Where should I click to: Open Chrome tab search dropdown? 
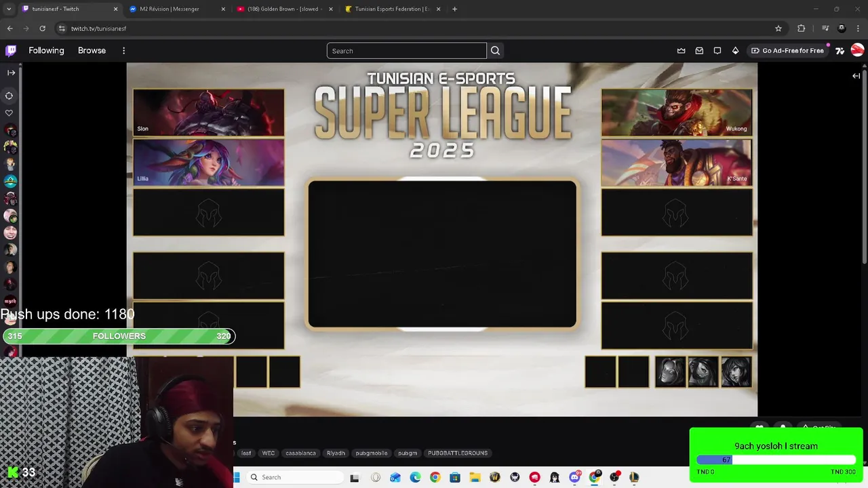9,9
